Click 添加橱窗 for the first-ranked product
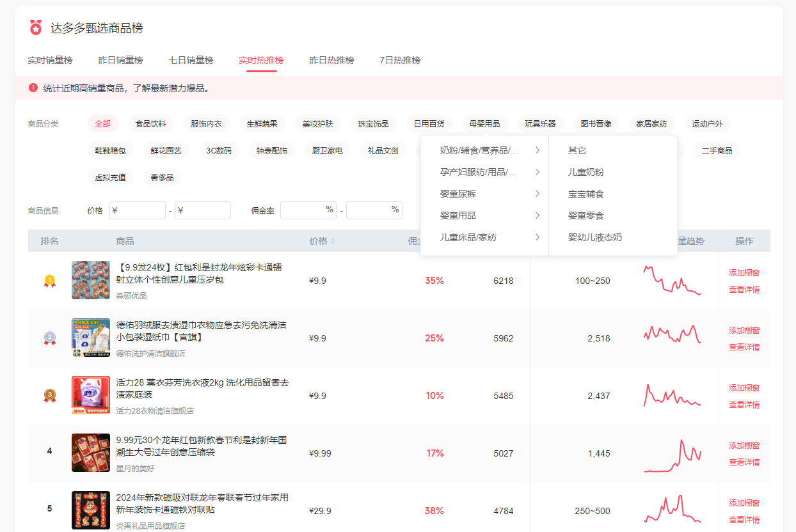 pyautogui.click(x=744, y=273)
